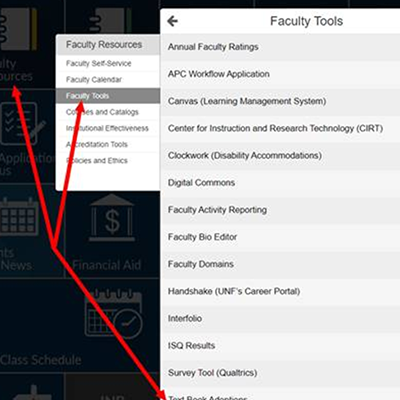Click the back arrow in Faculty Tools
This screenshot has width=400, height=400.
pos(172,21)
